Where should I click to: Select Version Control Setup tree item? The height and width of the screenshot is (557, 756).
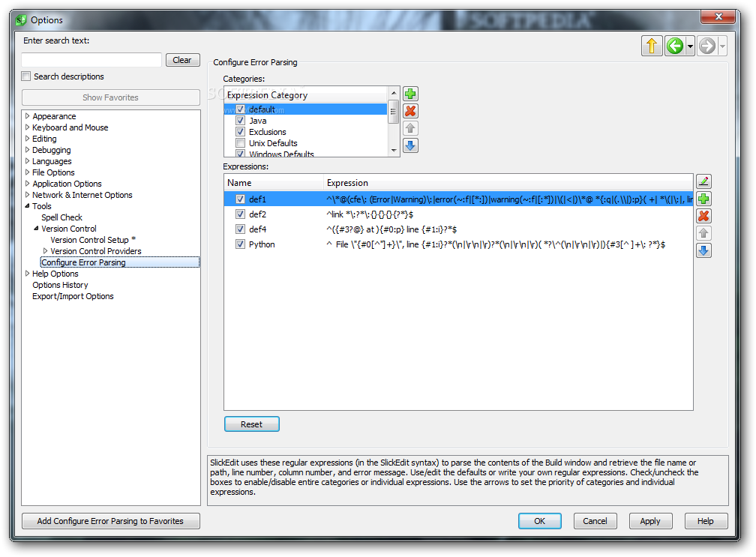click(x=93, y=240)
